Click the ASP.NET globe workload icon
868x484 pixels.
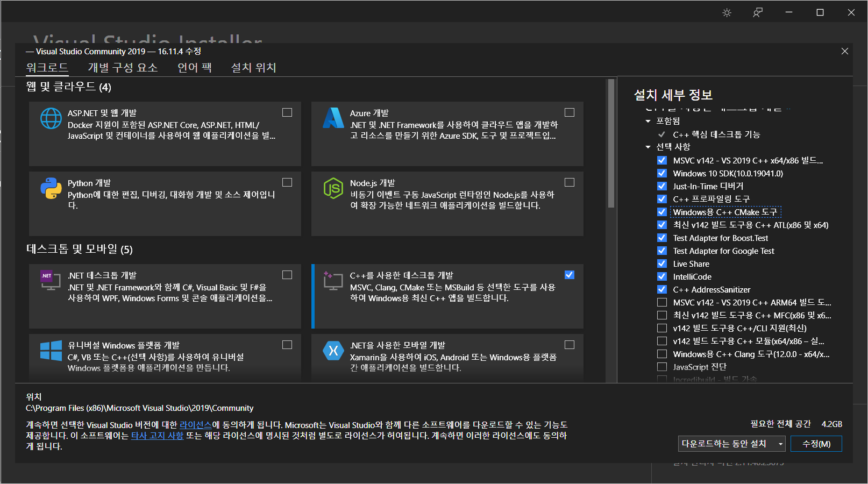(51, 118)
